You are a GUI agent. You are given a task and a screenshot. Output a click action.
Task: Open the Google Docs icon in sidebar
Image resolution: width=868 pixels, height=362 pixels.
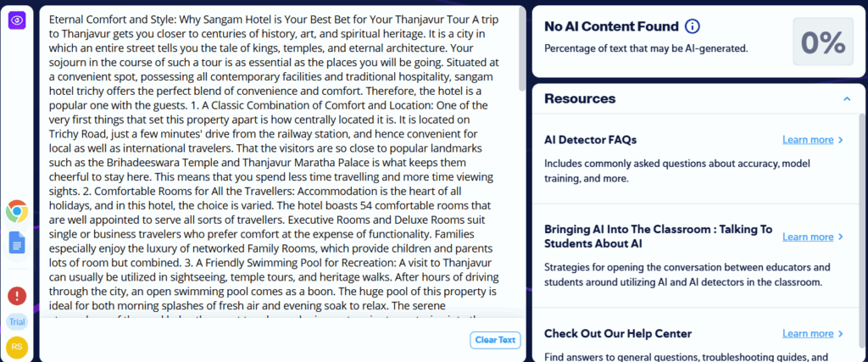(x=17, y=242)
